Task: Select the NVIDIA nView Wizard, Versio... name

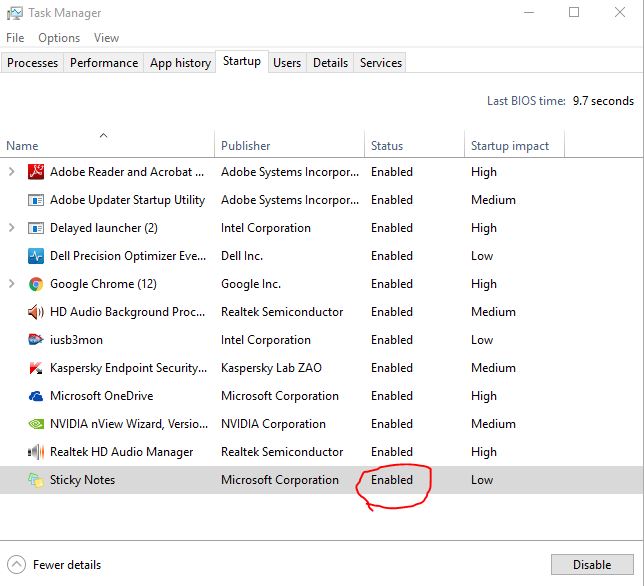Action: click(129, 424)
